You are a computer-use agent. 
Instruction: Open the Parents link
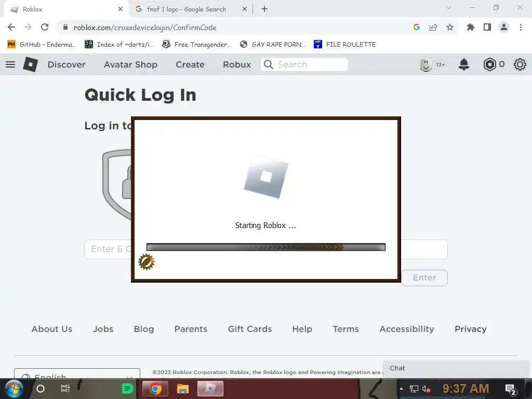pos(191,329)
